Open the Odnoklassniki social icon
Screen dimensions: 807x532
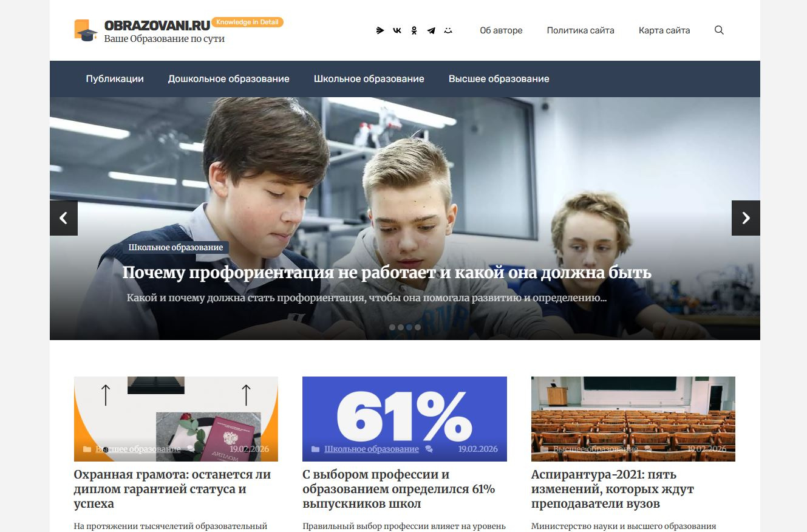pos(414,30)
